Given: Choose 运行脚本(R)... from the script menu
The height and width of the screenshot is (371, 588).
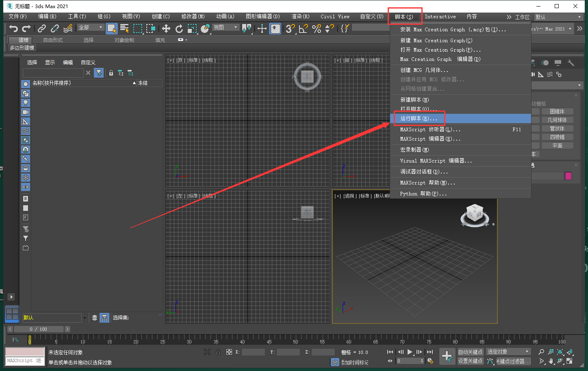Looking at the screenshot, I should coord(419,119).
